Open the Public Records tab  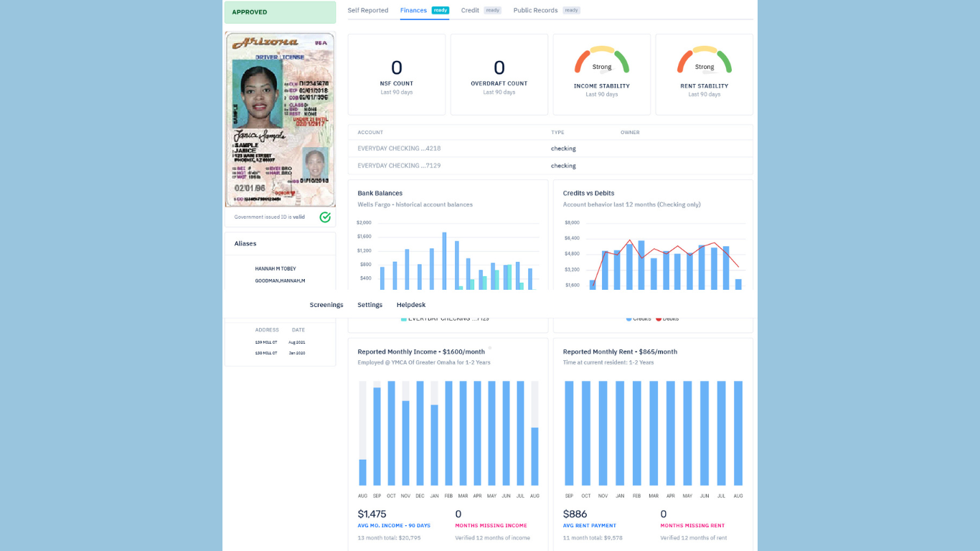pos(535,11)
